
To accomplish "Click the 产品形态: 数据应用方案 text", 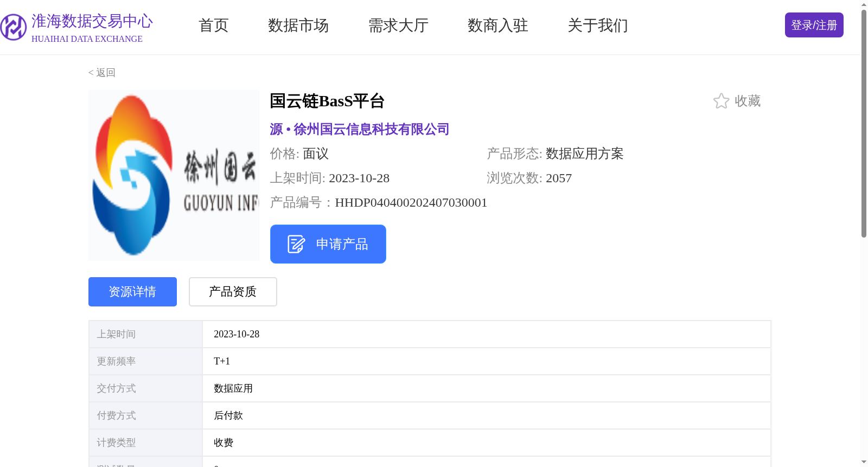I will tap(555, 153).
